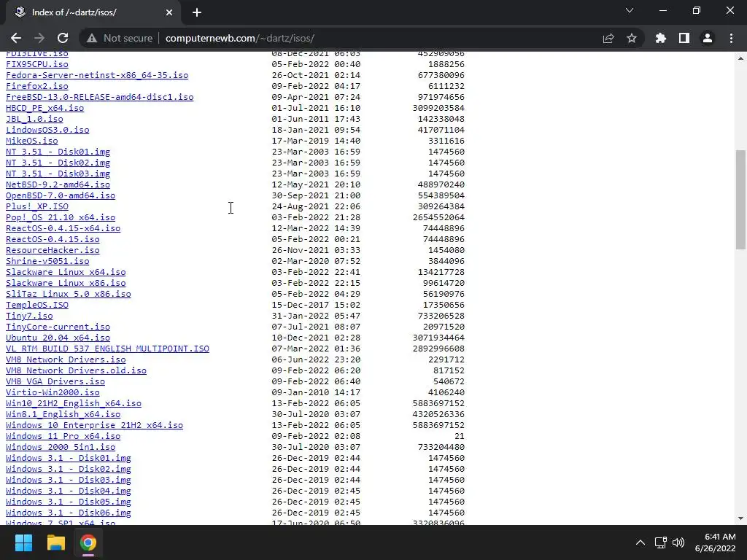
Task: Open the Extensions puzzle icon
Action: click(x=660, y=38)
